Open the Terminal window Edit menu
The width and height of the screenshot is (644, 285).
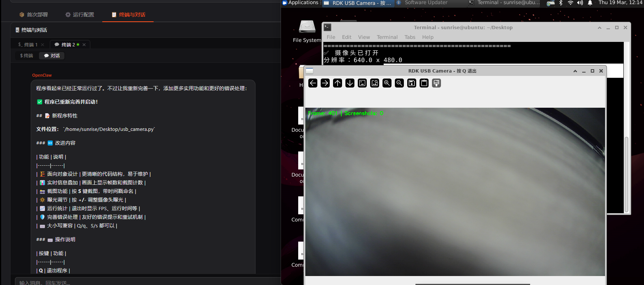pos(347,37)
